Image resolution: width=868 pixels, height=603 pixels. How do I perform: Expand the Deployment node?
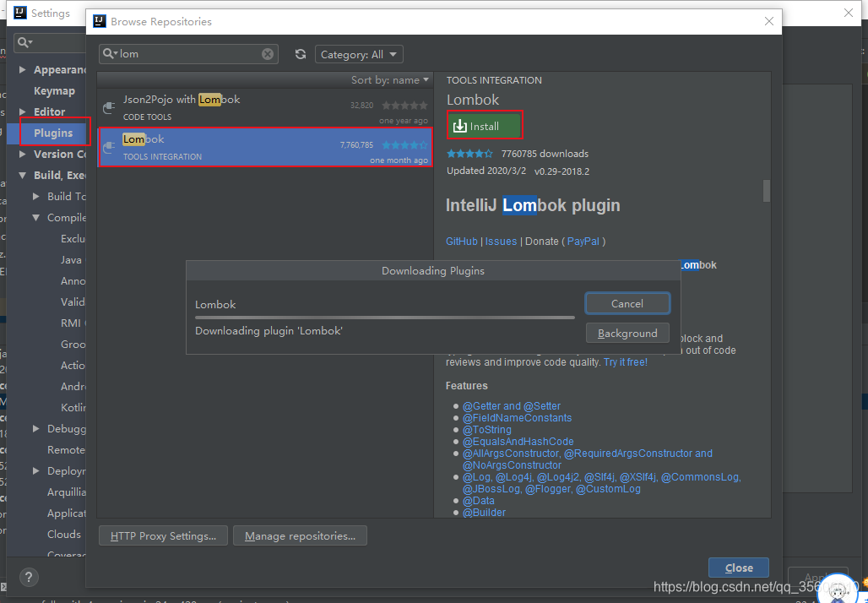click(36, 470)
